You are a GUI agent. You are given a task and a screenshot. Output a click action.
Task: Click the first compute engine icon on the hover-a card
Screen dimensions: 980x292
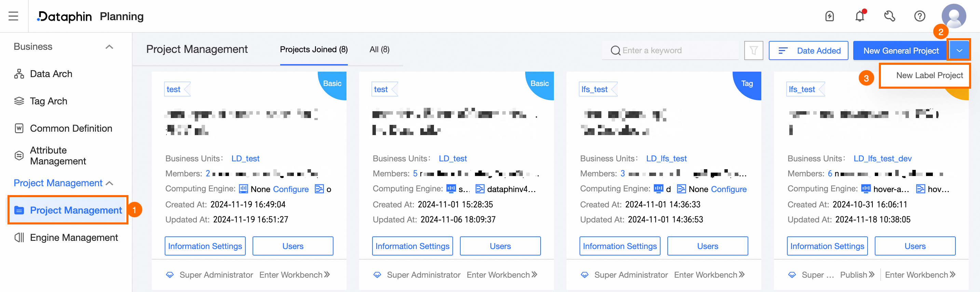(866, 189)
